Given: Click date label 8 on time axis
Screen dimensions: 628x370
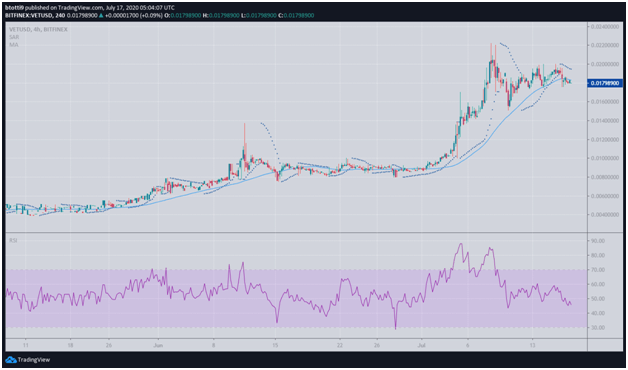Looking at the screenshot, I should coord(213,345).
